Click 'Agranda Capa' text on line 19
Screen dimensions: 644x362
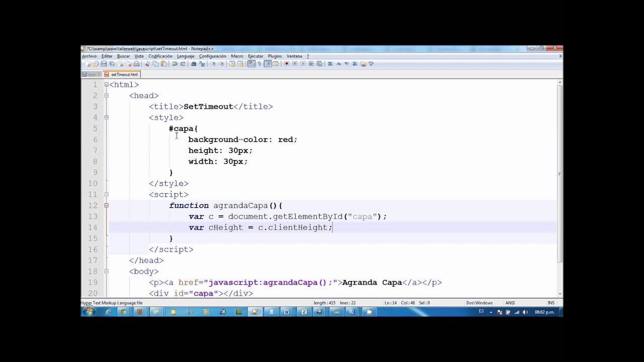(x=372, y=283)
